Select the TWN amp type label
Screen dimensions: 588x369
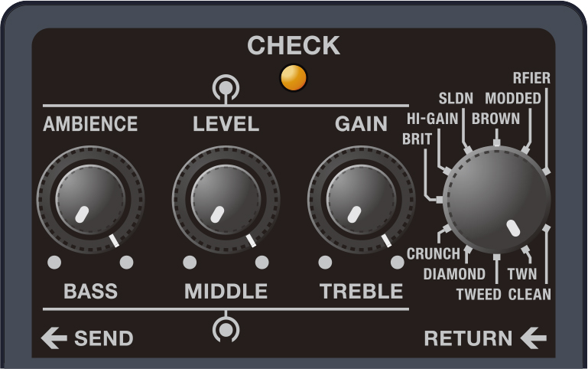click(x=522, y=274)
